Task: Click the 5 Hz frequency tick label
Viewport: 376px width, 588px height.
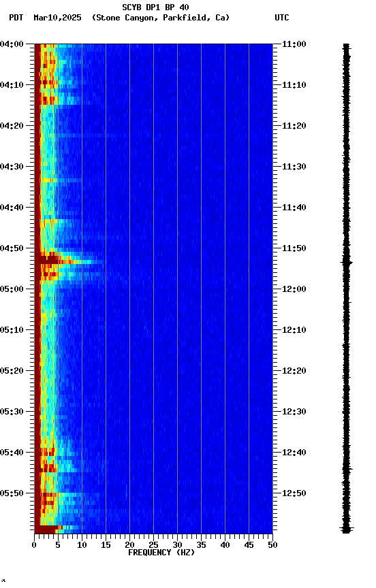Action: click(58, 545)
